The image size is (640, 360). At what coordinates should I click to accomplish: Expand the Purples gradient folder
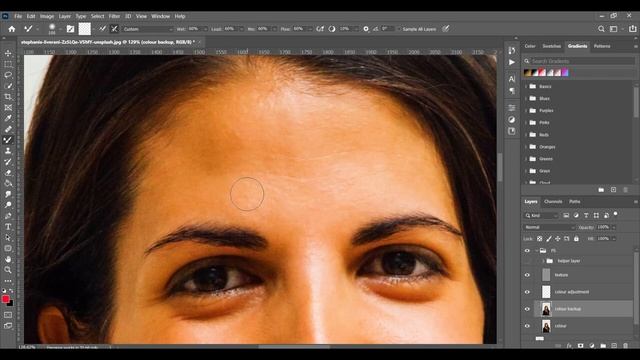[526, 111]
